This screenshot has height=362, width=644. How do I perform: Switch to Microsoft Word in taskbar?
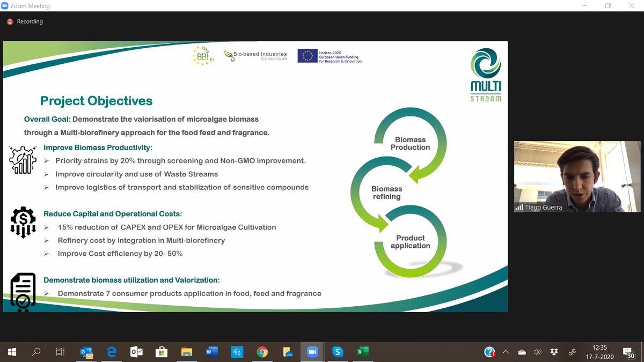pos(211,352)
